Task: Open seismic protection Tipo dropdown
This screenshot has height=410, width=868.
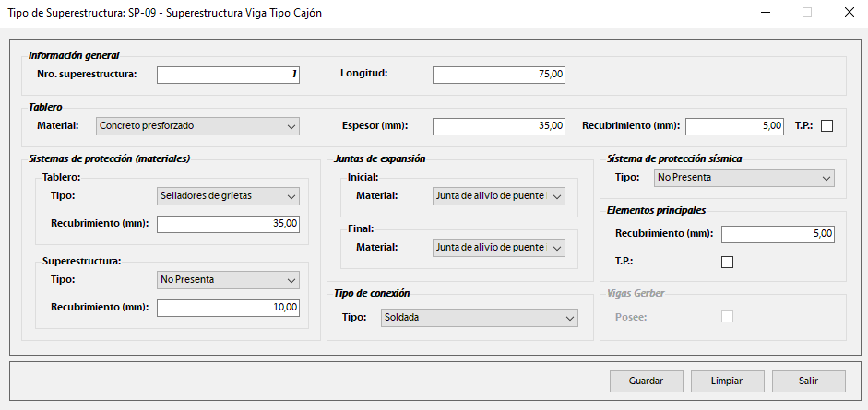Action: point(743,178)
